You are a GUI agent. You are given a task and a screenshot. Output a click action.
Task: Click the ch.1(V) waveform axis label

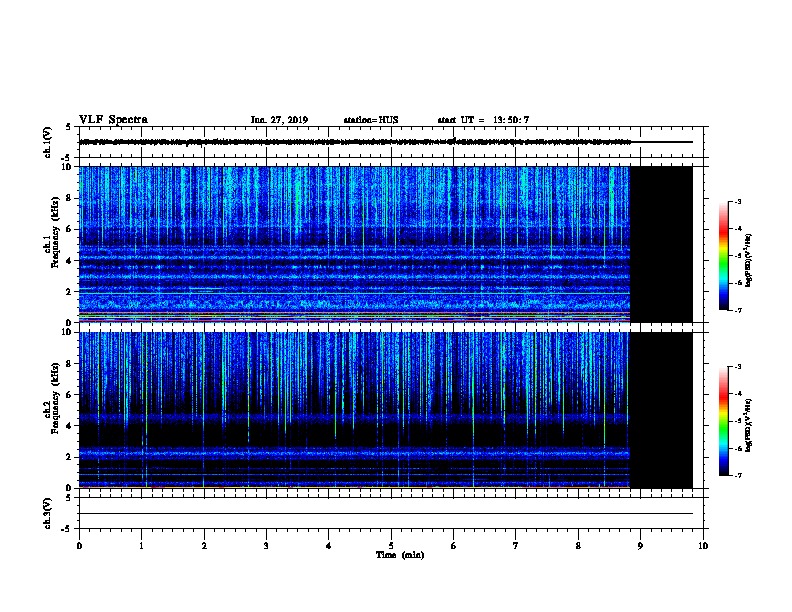pos(47,142)
